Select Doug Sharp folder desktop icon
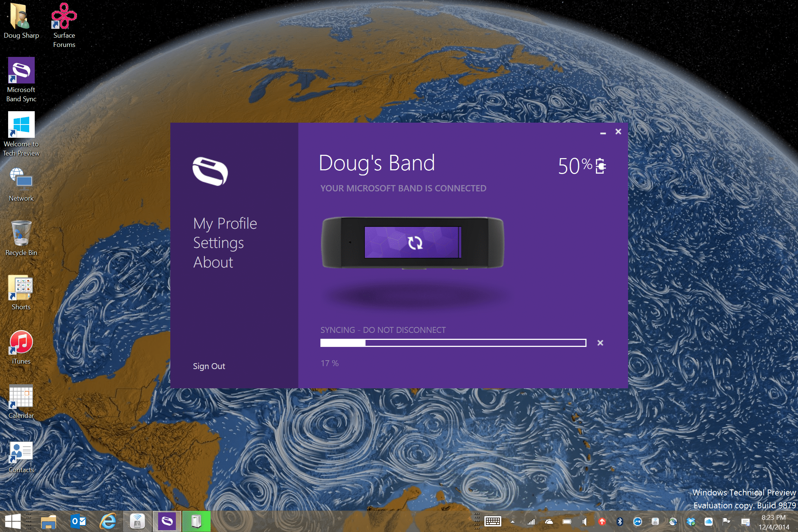 click(x=21, y=21)
